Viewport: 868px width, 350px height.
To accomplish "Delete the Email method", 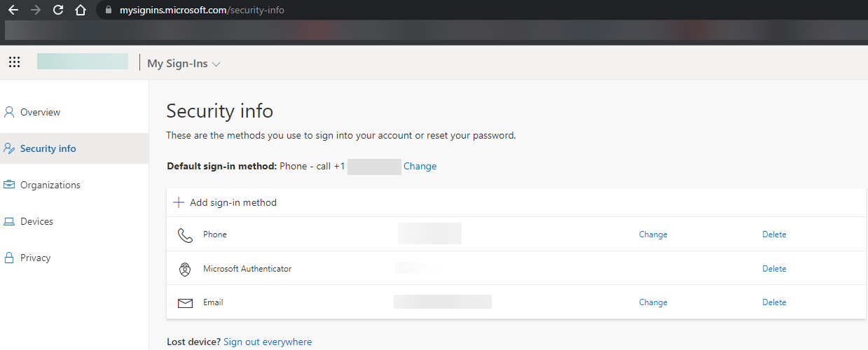I will tap(774, 302).
